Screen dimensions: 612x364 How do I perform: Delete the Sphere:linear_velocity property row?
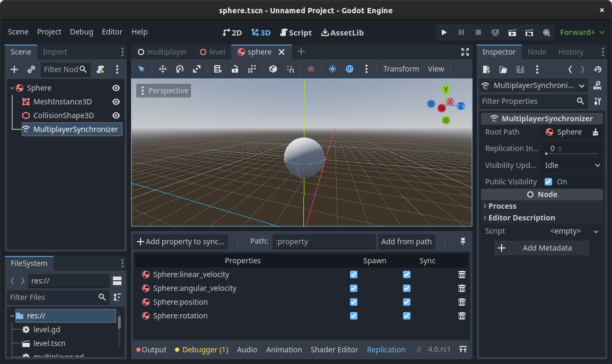point(462,274)
